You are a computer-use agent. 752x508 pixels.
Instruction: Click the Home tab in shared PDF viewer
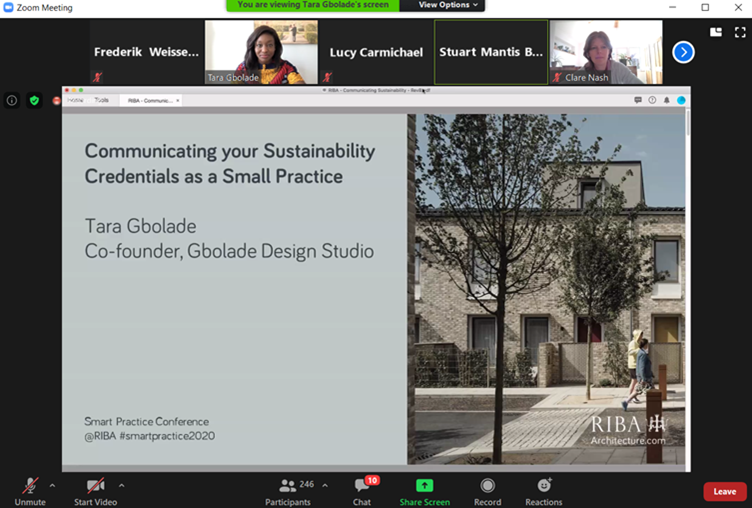point(75,100)
